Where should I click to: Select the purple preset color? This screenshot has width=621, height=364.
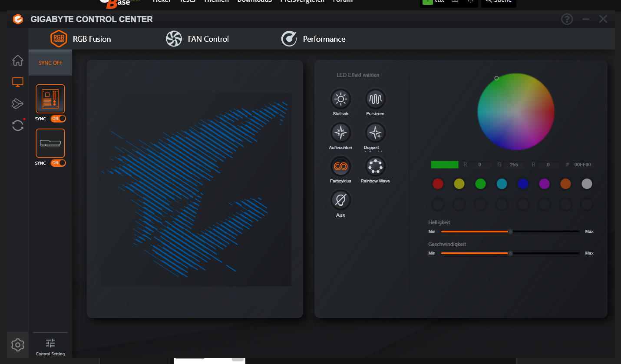(x=544, y=184)
